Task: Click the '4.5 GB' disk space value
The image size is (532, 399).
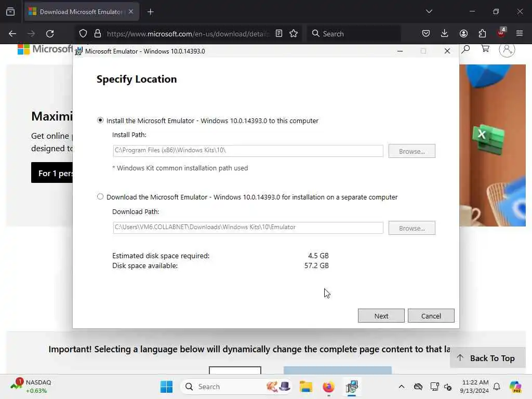Action: pyautogui.click(x=318, y=256)
